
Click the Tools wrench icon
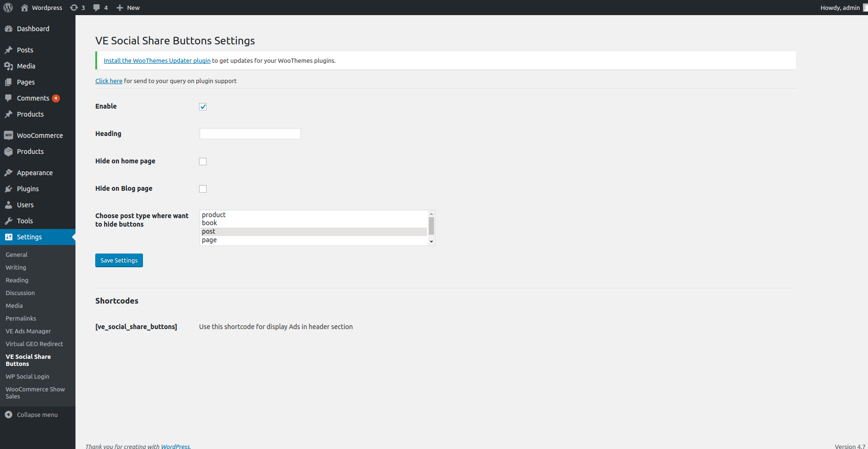point(8,221)
